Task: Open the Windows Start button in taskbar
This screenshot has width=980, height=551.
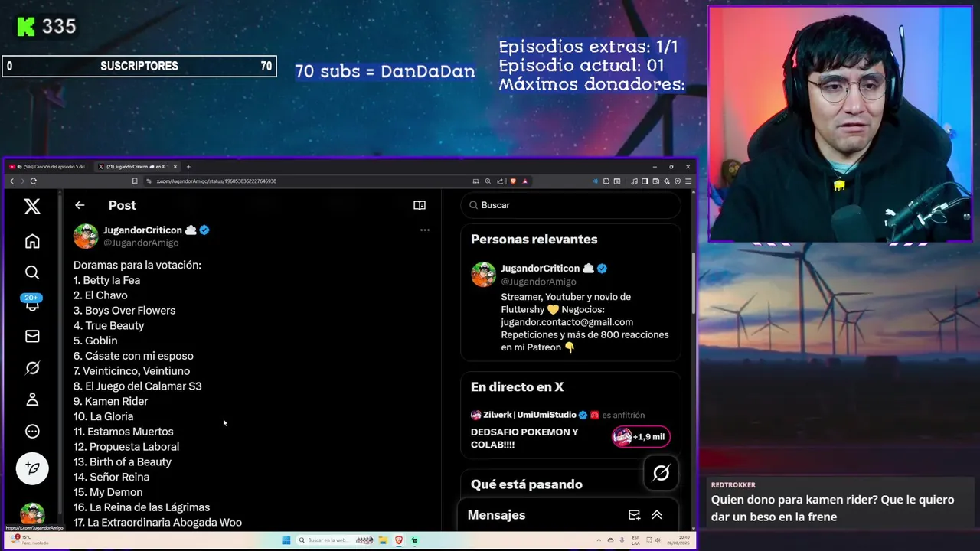Action: 286,540
